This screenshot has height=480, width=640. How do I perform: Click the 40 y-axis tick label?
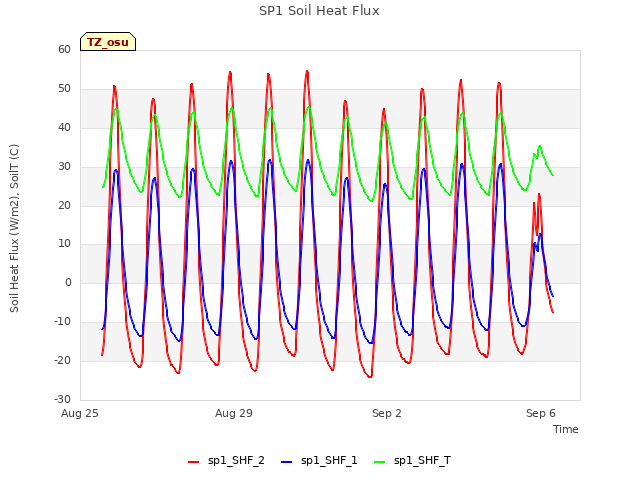point(64,128)
